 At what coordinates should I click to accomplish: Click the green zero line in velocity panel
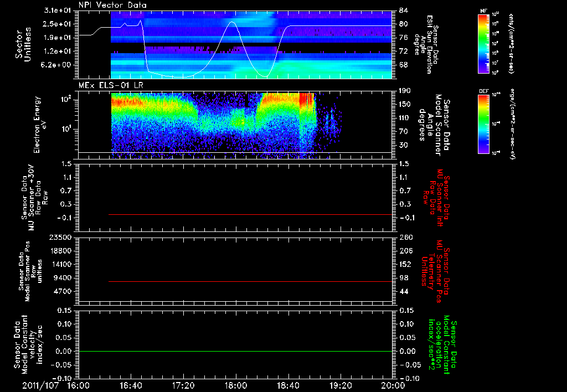[235, 351]
